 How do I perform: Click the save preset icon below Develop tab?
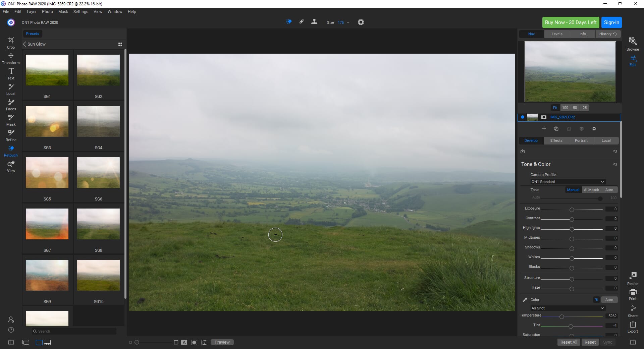click(x=523, y=151)
